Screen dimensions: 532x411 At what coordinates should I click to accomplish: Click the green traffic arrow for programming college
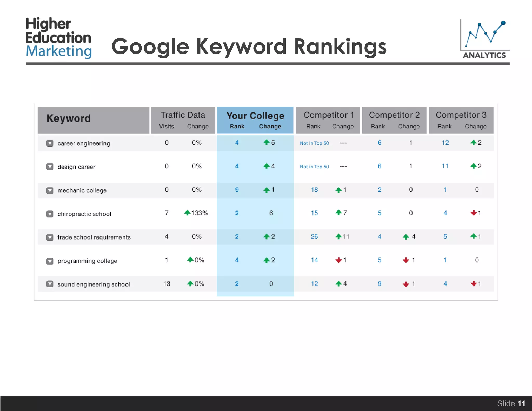click(190, 260)
